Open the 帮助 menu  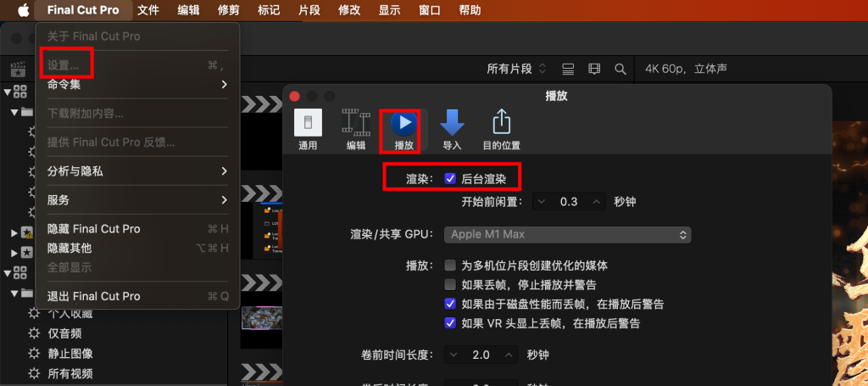[x=470, y=10]
